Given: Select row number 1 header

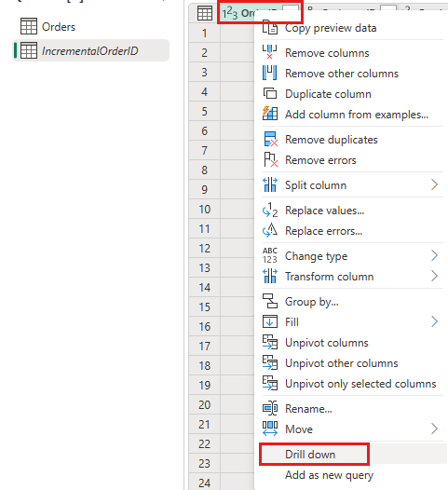Looking at the screenshot, I should pos(205,33).
